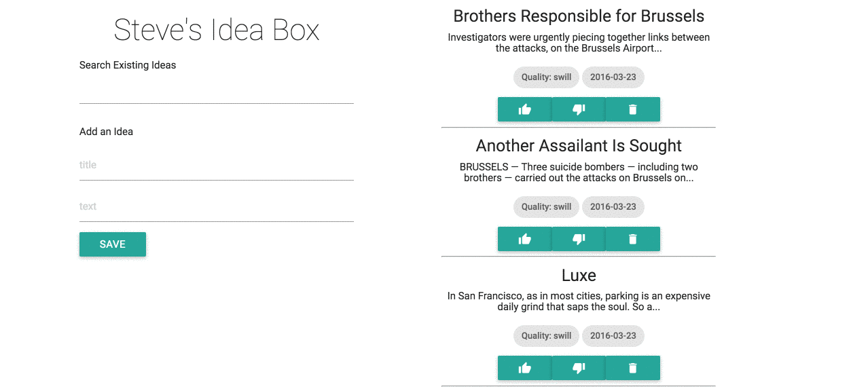Select the headline Brothers Responsible for Brussels
This screenshot has width=868, height=391.
[579, 15]
